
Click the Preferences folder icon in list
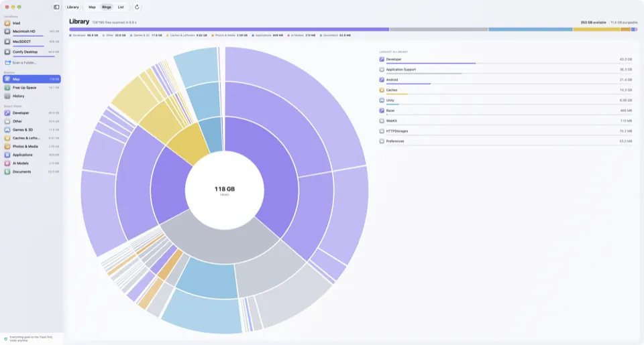click(x=382, y=141)
